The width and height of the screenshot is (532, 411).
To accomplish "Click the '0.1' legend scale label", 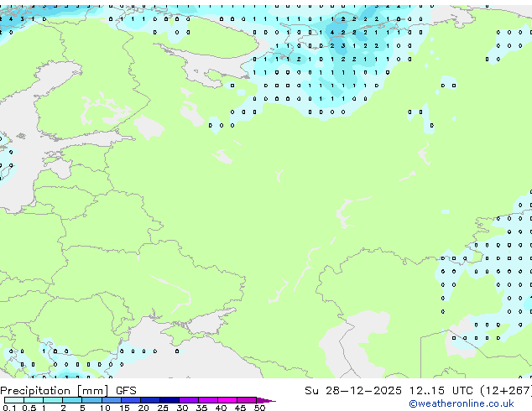I will 9,408.
